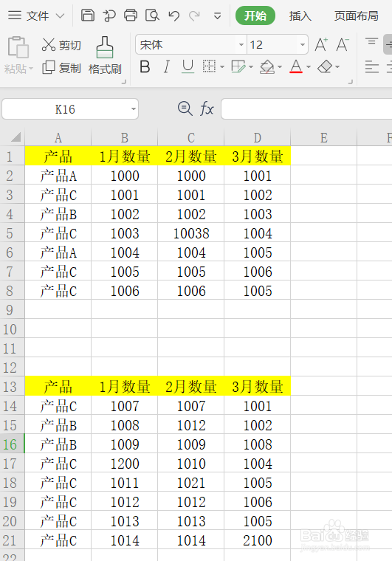
Task: Toggle bold formatting
Action: 145,66
